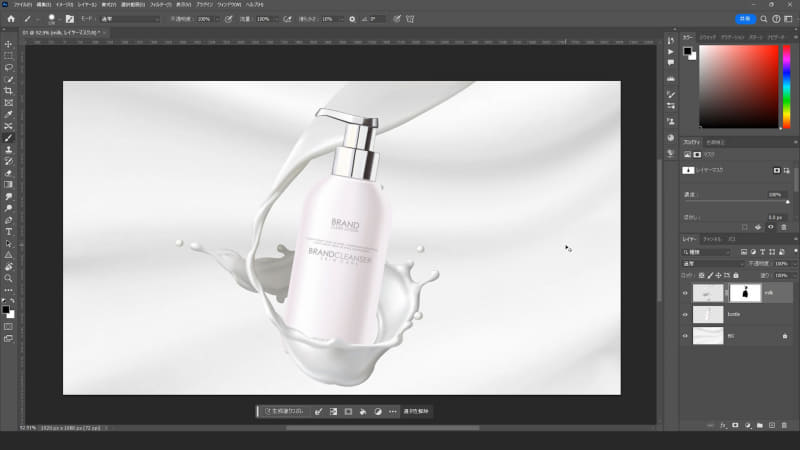Screen dimensions: 800x450
Task: Click the blue Share button
Action: [745, 19]
